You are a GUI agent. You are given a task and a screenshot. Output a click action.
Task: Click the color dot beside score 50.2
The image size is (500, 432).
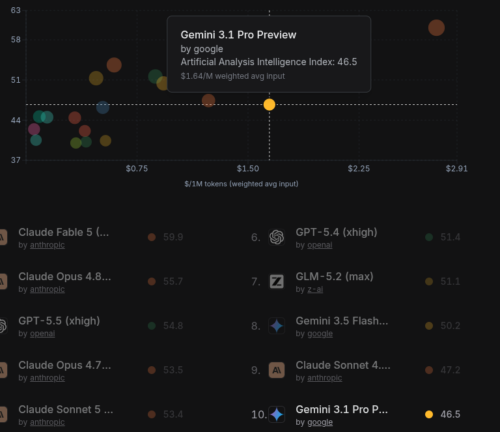pos(429,326)
